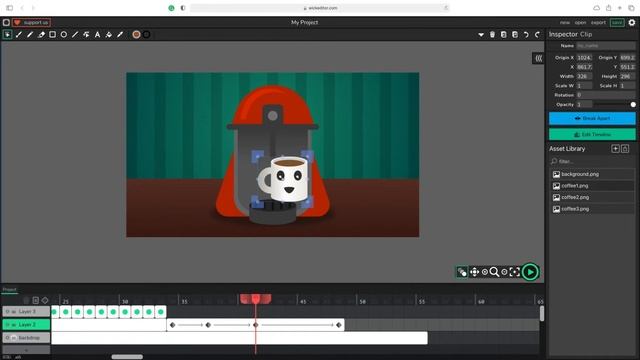
Task: Collapse the inspector with the side arrows
Action: (x=538, y=58)
